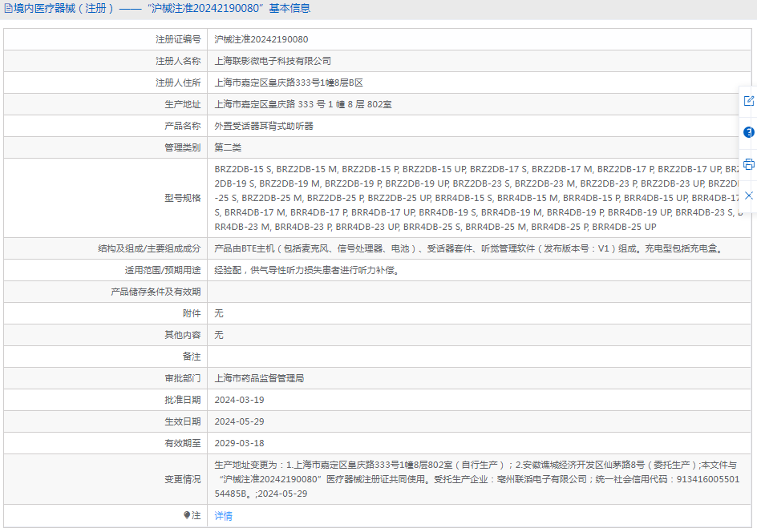Image resolution: width=757 pixels, height=532 pixels.
Task: Click the structure text 产品由BTE主机
Action: (x=469, y=249)
